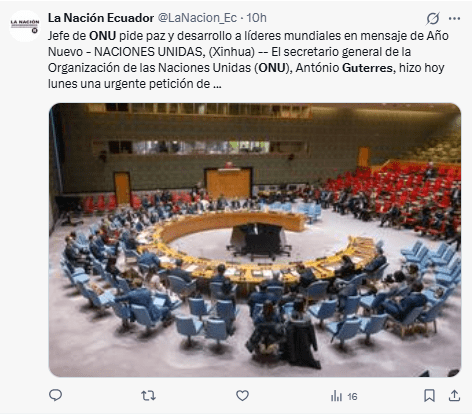Click bold ONU word in headline
The image size is (472, 415).
click(102, 36)
